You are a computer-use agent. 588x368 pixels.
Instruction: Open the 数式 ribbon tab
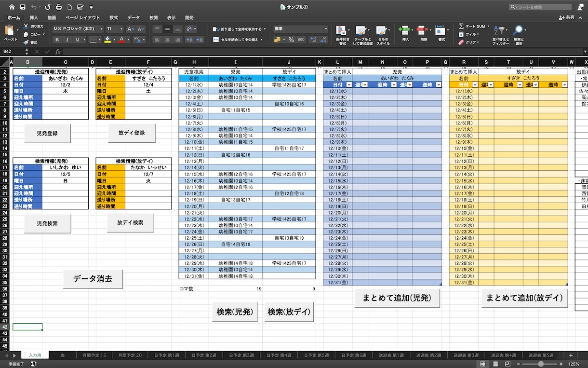click(x=114, y=17)
